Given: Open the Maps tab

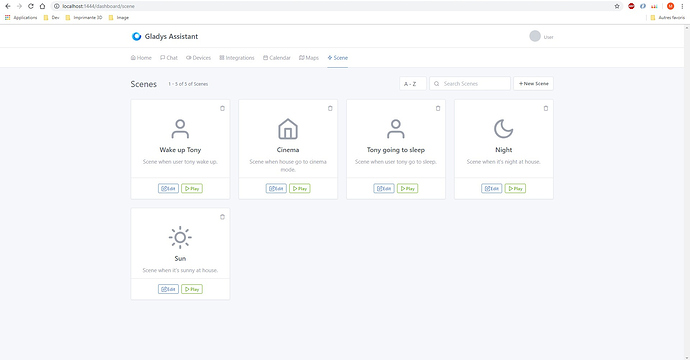Looking at the screenshot, I should click(309, 58).
